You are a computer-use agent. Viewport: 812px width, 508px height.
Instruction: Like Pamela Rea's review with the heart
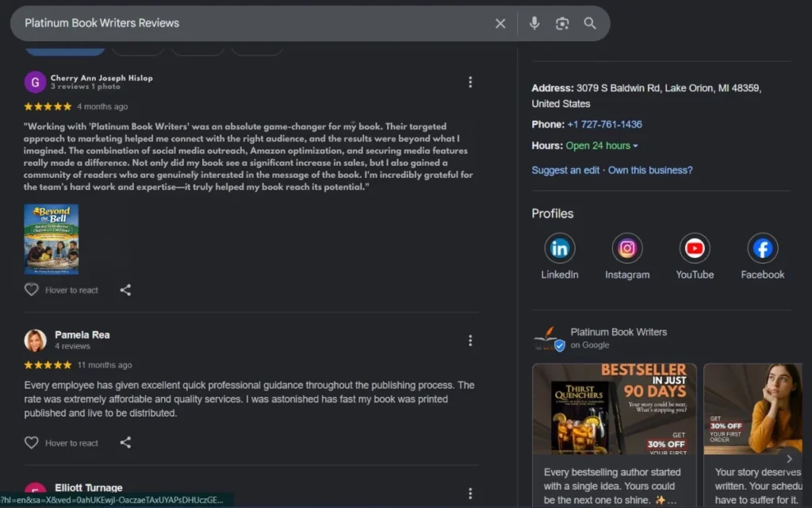tap(32, 443)
